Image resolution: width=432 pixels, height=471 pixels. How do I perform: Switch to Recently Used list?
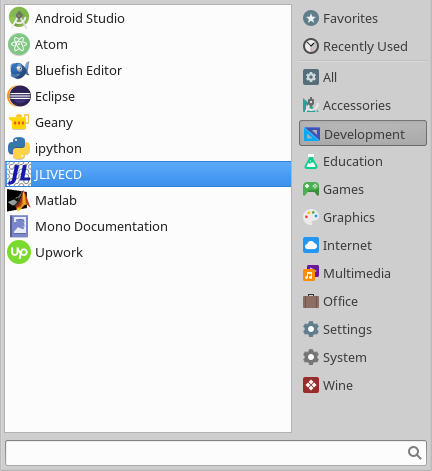coord(365,47)
